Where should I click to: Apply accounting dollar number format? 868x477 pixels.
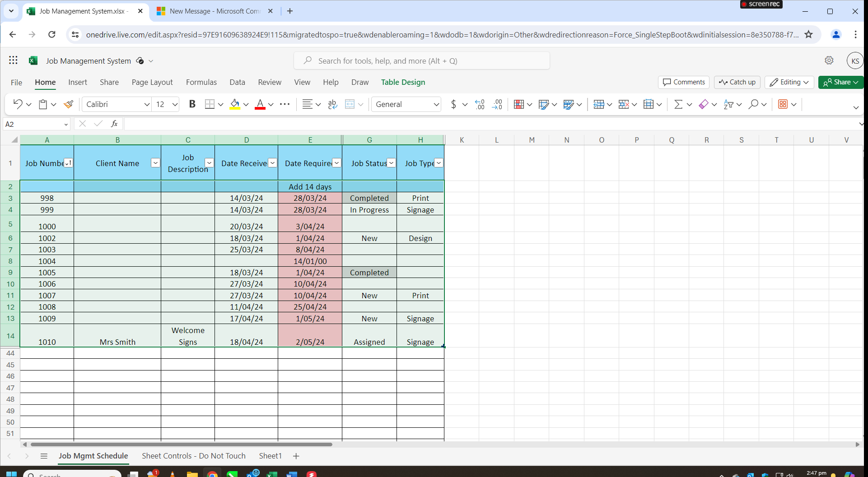453,104
